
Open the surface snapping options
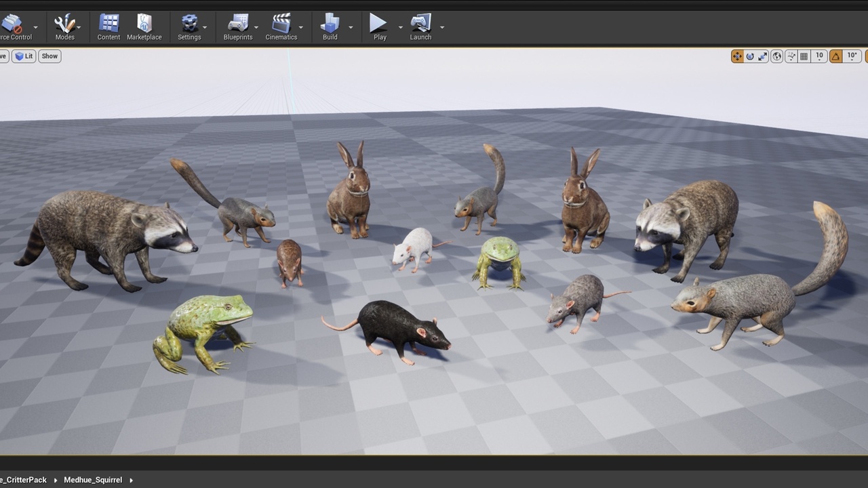[x=791, y=56]
